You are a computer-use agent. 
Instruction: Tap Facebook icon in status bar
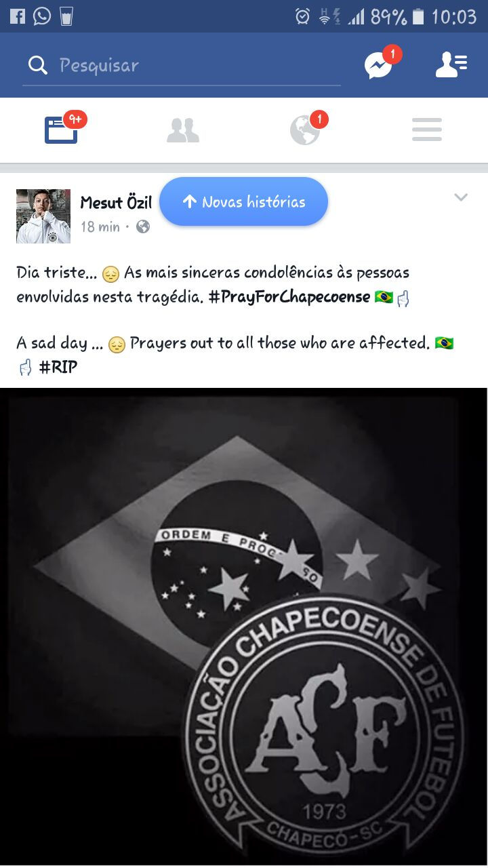pyautogui.click(x=17, y=16)
